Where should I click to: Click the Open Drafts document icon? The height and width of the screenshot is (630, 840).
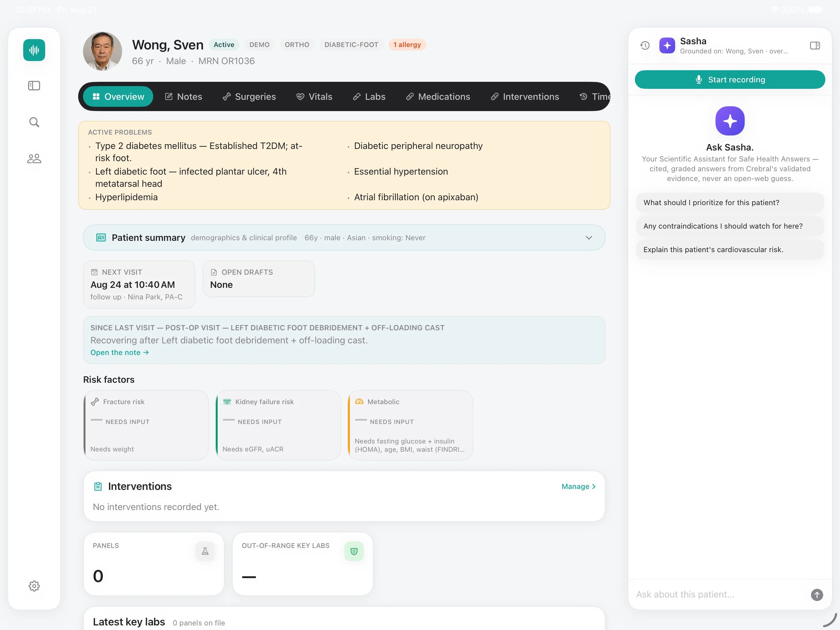[214, 272]
